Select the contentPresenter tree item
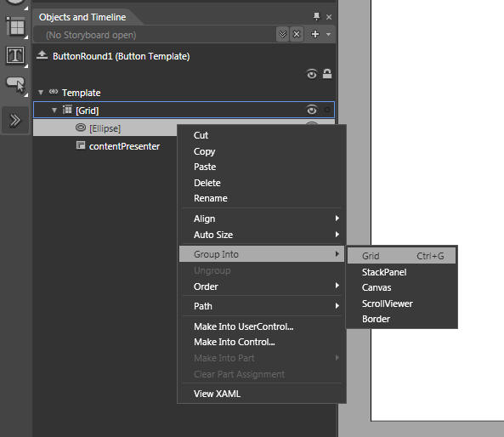 tap(124, 146)
